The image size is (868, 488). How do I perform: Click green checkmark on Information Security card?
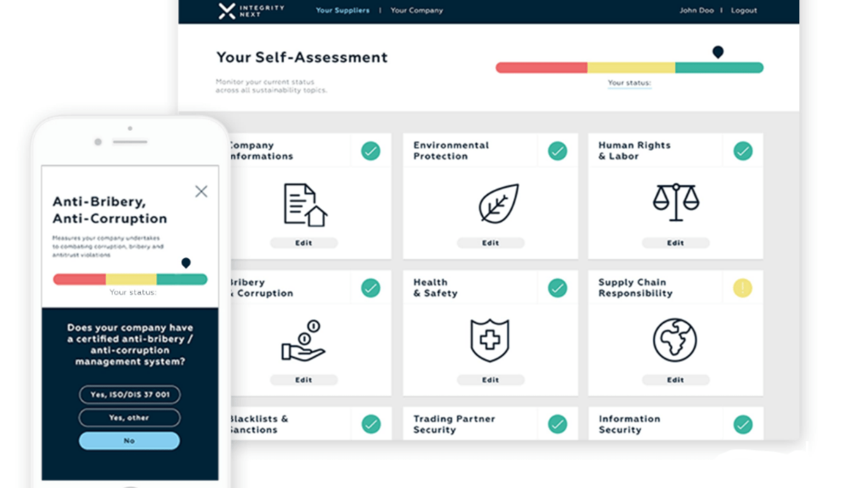743,424
